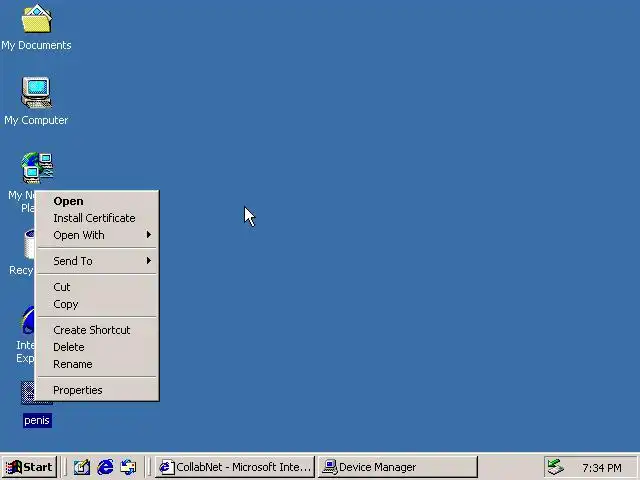This screenshot has width=640, height=480.
Task: Launch Internet Explorer from quick launch
Action: 105,467
